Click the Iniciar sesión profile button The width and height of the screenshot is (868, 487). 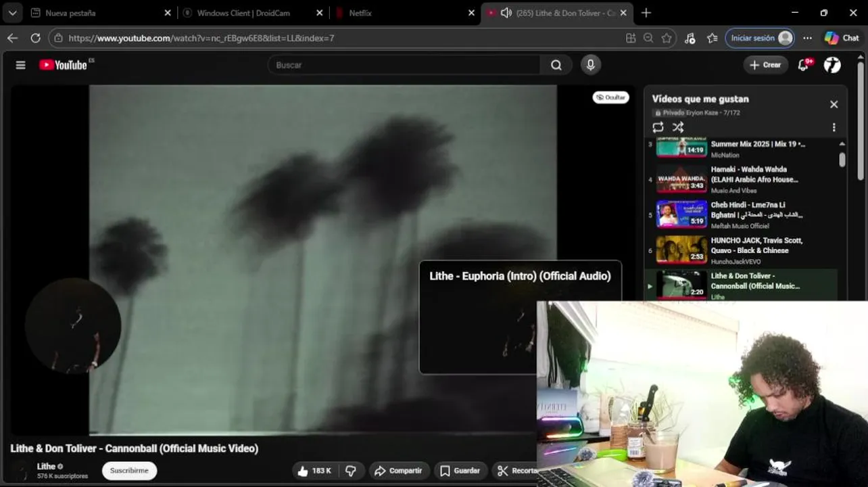pos(760,38)
